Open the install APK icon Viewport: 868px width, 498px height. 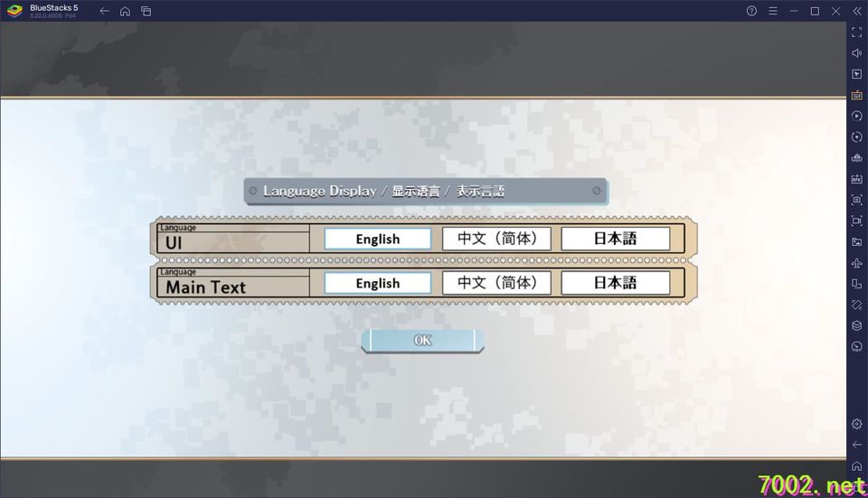[857, 179]
